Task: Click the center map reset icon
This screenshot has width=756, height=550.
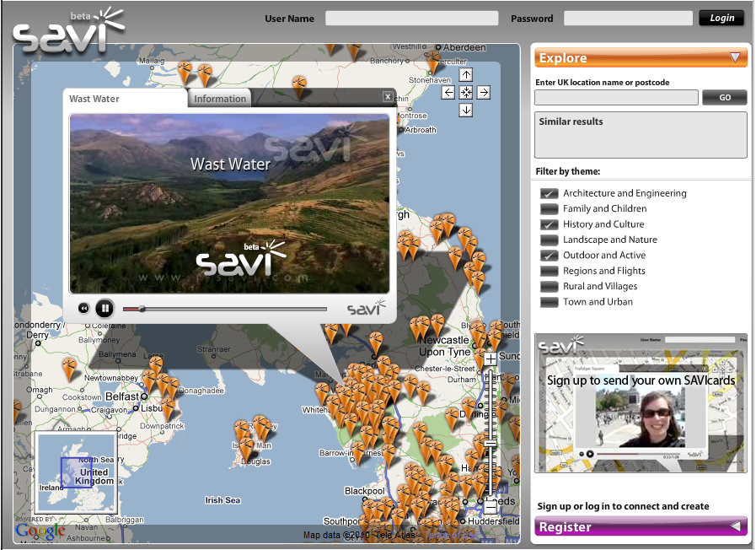Action: pyautogui.click(x=466, y=93)
